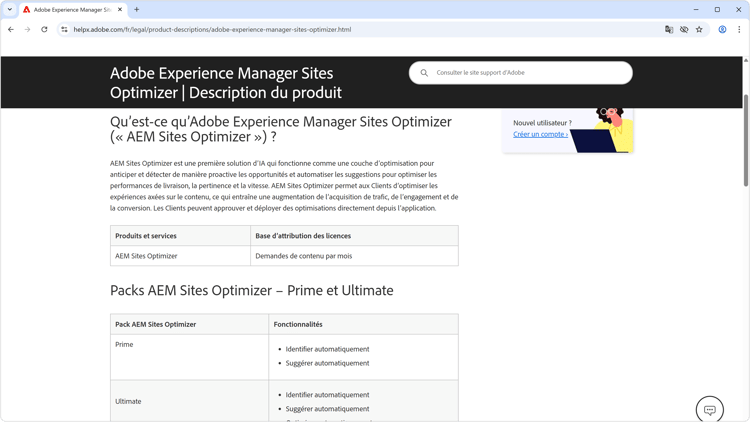Screen dimensions: 750x422
Task: Reload the current page
Action: 44,29
